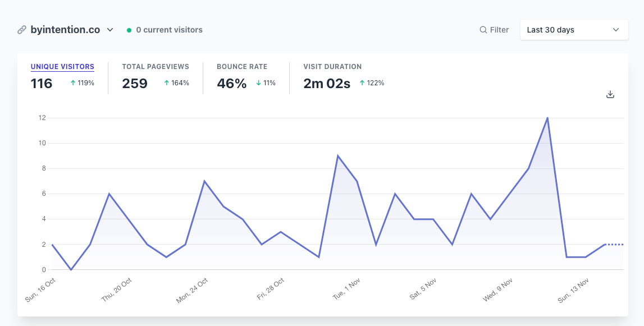Click the byintention.co site name
This screenshot has height=326, width=644.
click(65, 30)
